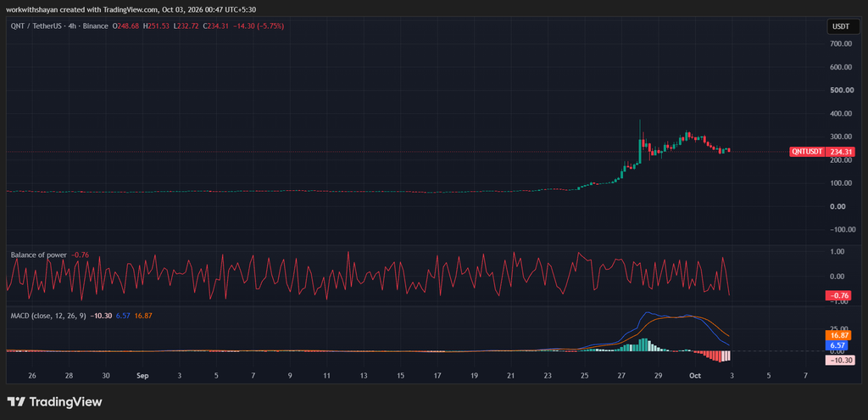Click the 300.00 price scale label
The height and width of the screenshot is (420, 868).
[840, 137]
